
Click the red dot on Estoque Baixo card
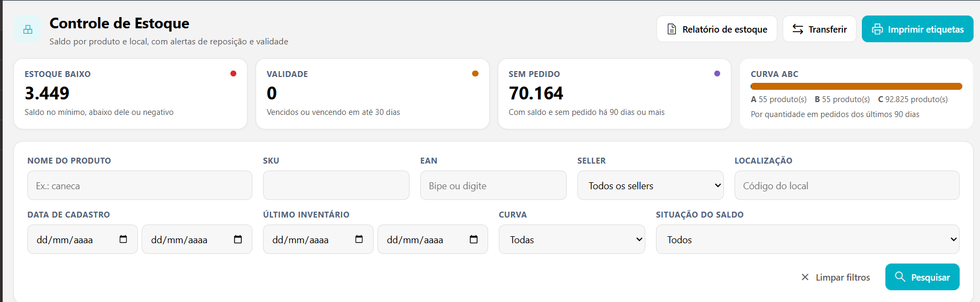pos(233,74)
